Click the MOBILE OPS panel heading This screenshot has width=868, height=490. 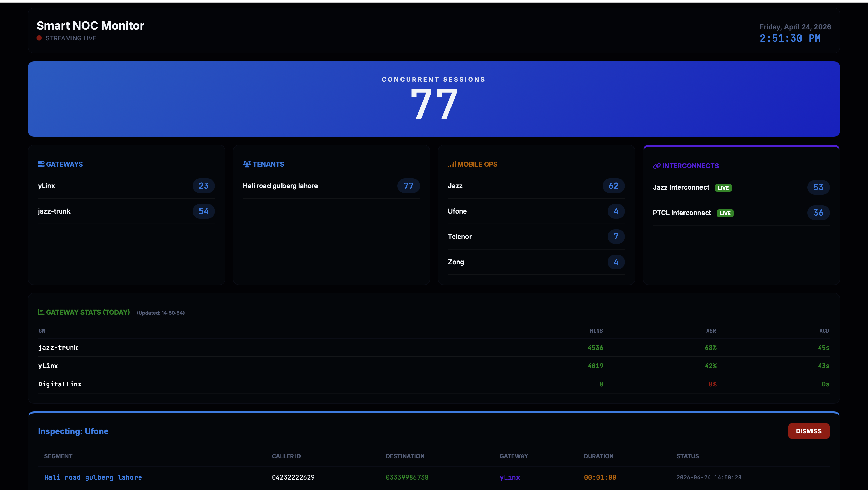pyautogui.click(x=477, y=164)
